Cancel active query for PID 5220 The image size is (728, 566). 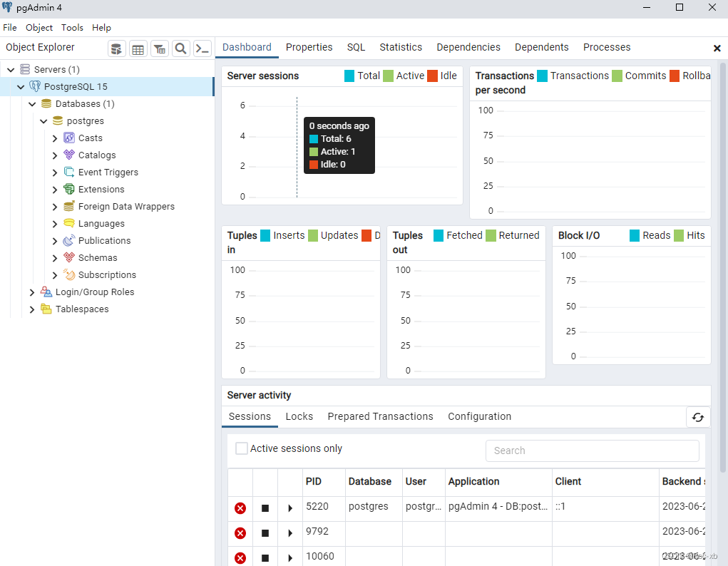coord(265,508)
